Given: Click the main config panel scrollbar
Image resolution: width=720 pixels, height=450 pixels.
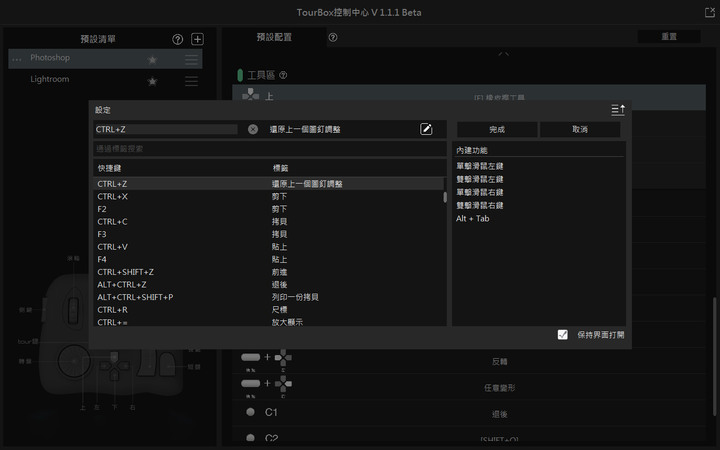Looking at the screenshot, I should [714, 356].
